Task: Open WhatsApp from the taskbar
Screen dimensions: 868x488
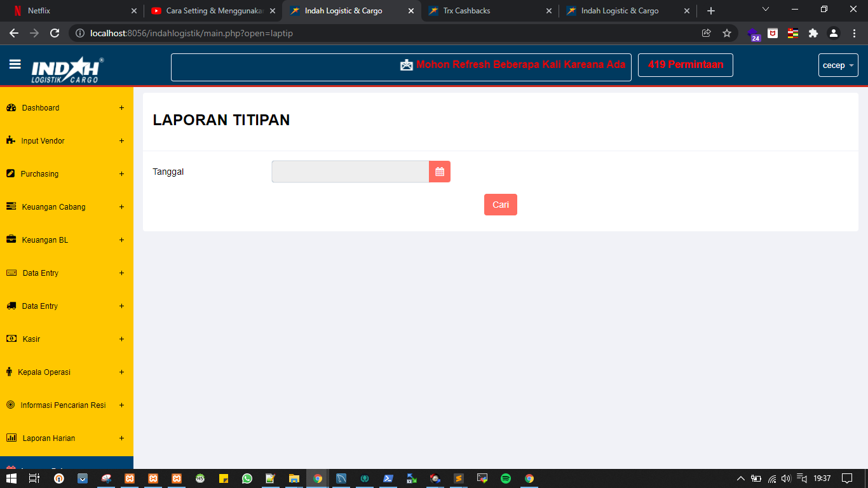Action: [247, 478]
